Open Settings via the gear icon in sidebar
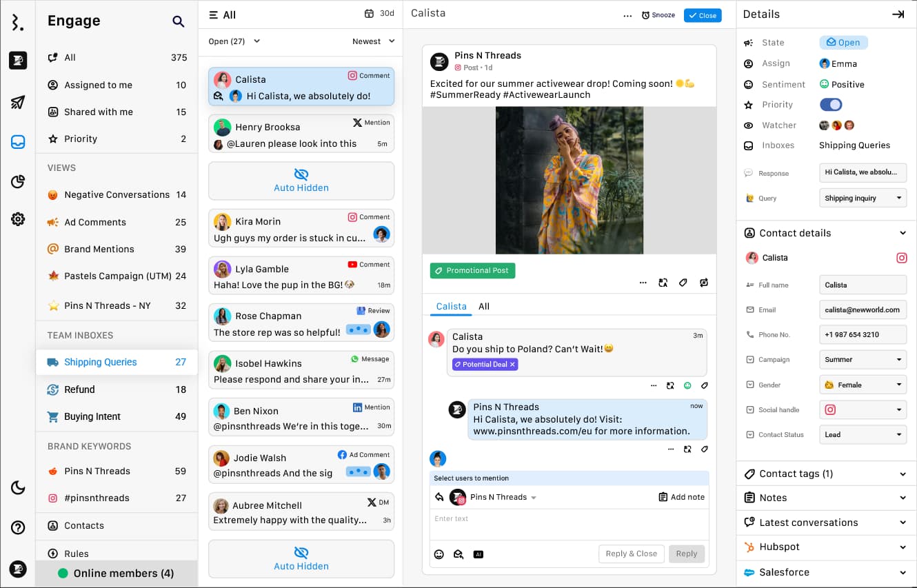Screen dimensions: 917x588 coord(17,219)
